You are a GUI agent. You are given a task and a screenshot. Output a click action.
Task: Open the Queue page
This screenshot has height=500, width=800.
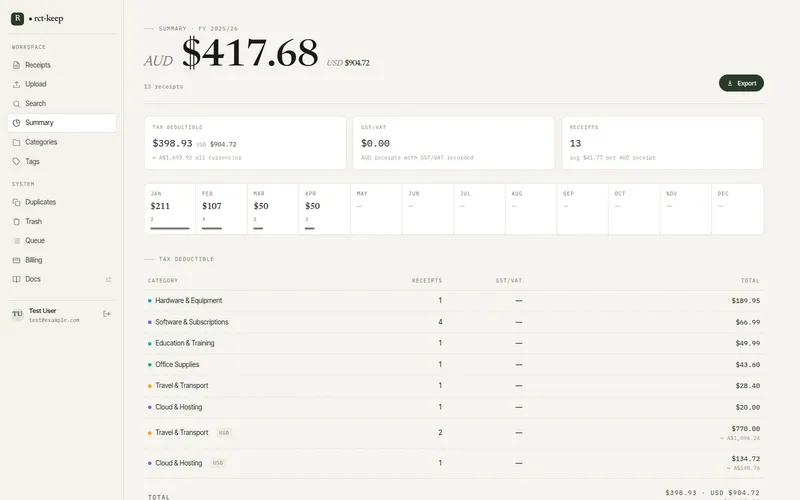point(62,241)
